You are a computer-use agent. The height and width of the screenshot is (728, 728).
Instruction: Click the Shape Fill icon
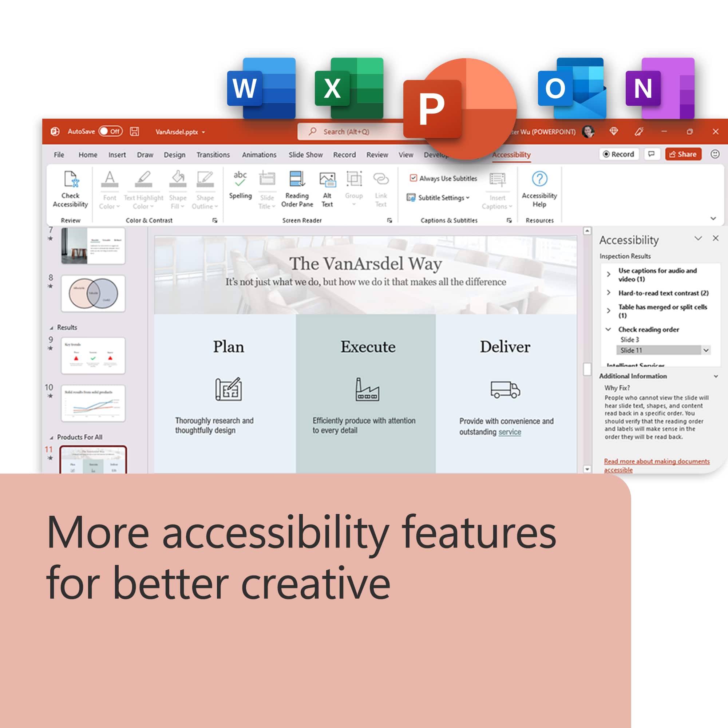[177, 181]
